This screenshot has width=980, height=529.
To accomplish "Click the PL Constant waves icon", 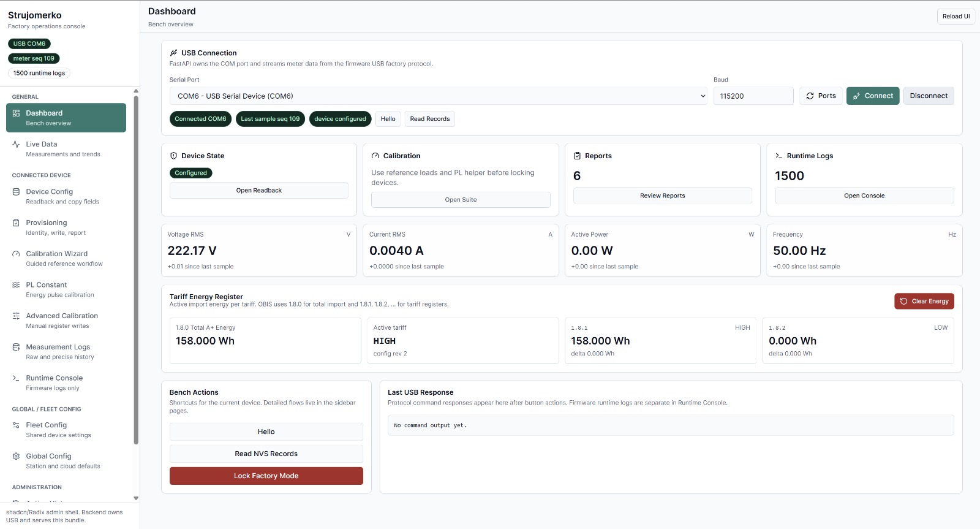I will pyautogui.click(x=16, y=285).
